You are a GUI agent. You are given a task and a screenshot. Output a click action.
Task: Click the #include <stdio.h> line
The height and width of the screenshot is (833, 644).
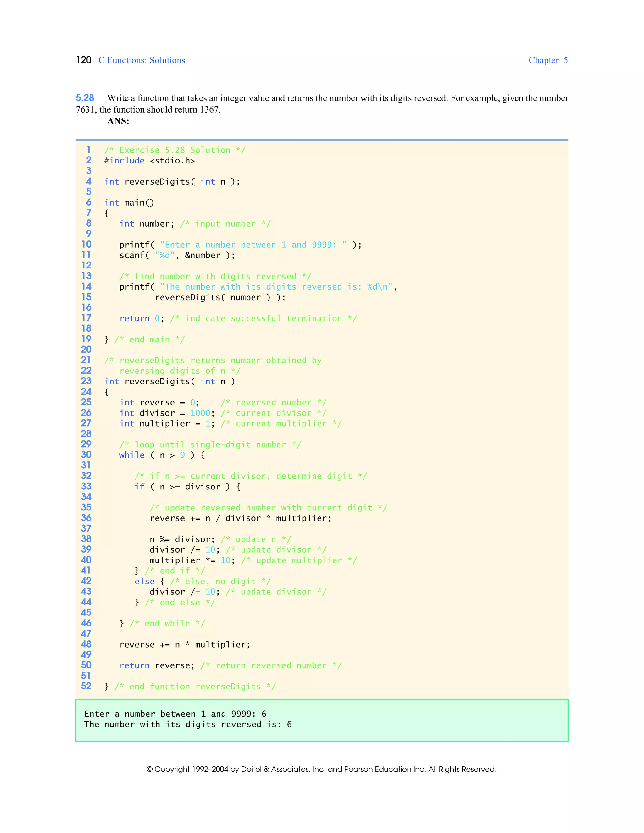click(149, 161)
